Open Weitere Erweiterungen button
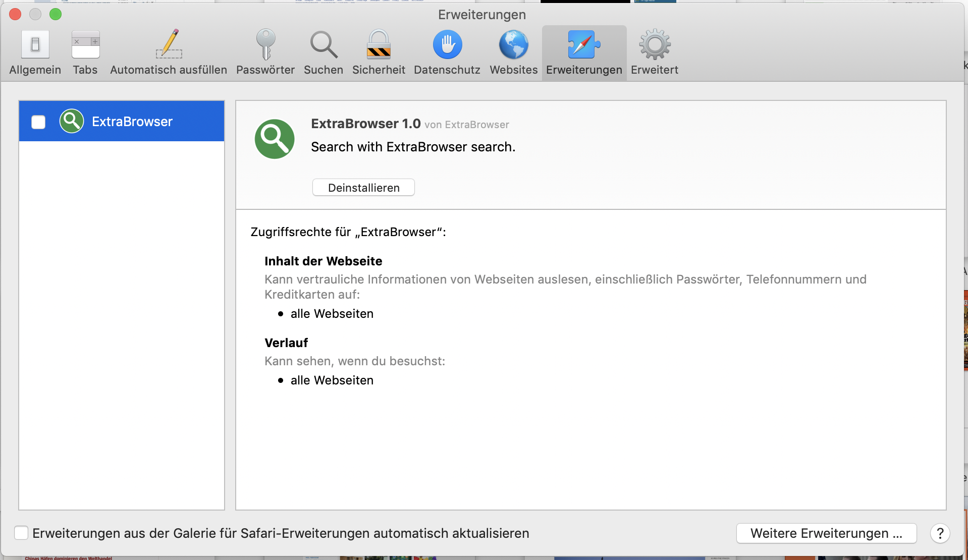 (x=826, y=533)
